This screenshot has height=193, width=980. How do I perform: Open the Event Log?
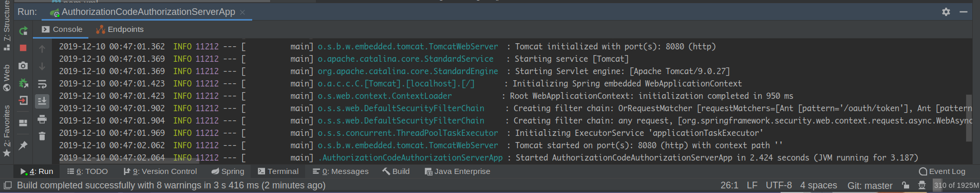(x=942, y=171)
